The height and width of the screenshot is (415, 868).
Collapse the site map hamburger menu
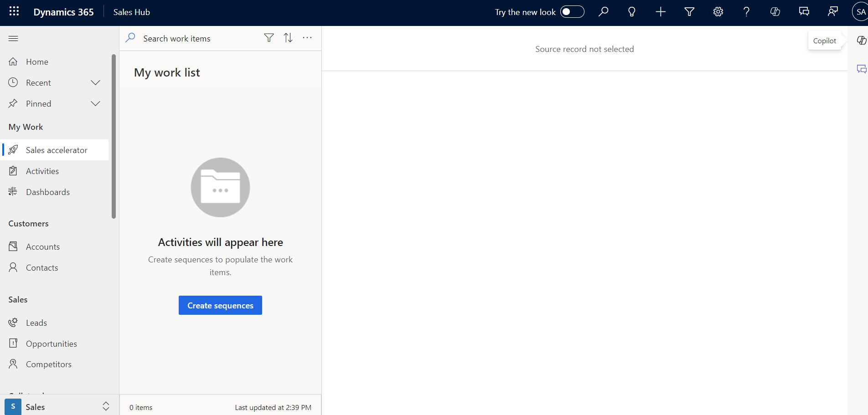(x=13, y=38)
